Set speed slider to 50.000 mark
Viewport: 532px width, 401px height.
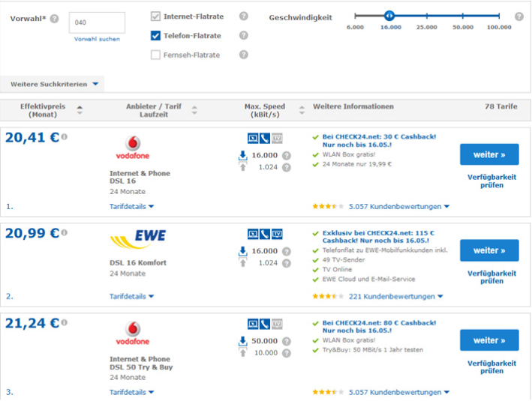coord(463,16)
